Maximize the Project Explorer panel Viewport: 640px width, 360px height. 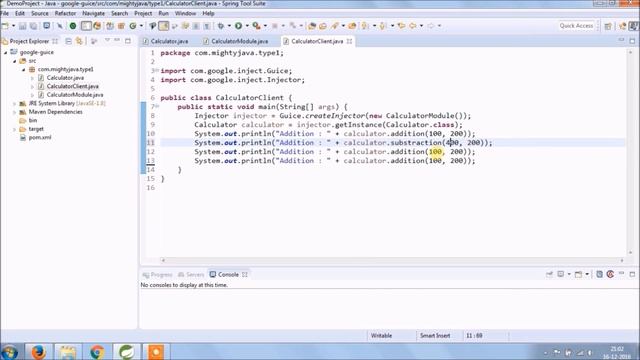click(128, 41)
